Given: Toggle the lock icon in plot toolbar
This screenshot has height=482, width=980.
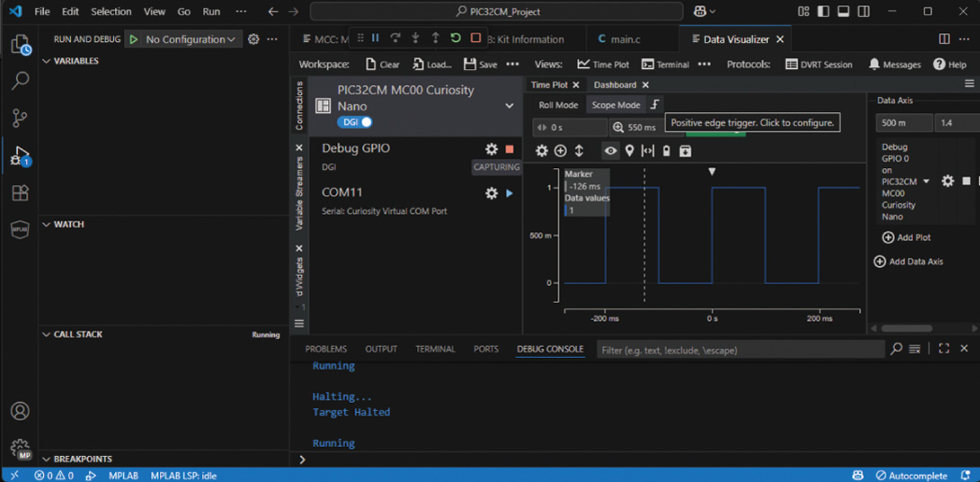Looking at the screenshot, I should [666, 151].
